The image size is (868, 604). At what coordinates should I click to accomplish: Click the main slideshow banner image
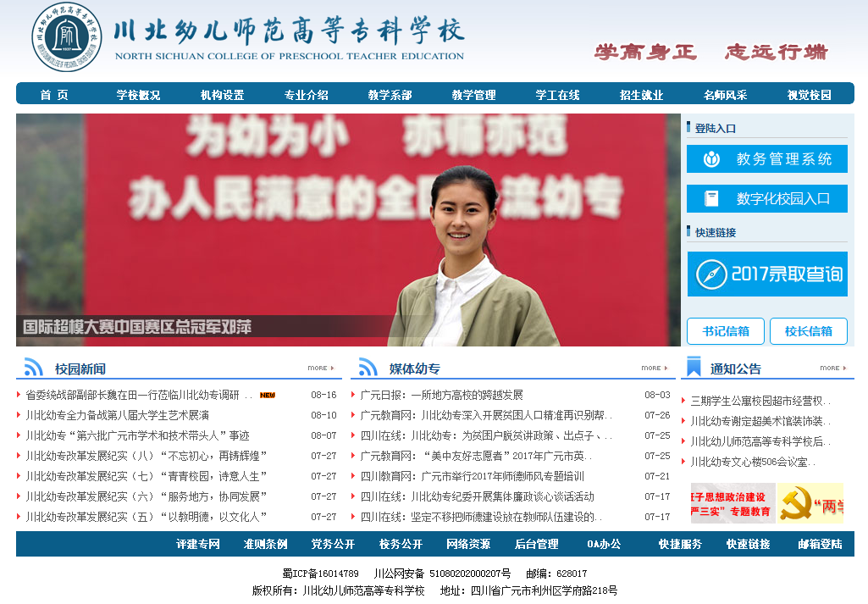pyautogui.click(x=348, y=229)
